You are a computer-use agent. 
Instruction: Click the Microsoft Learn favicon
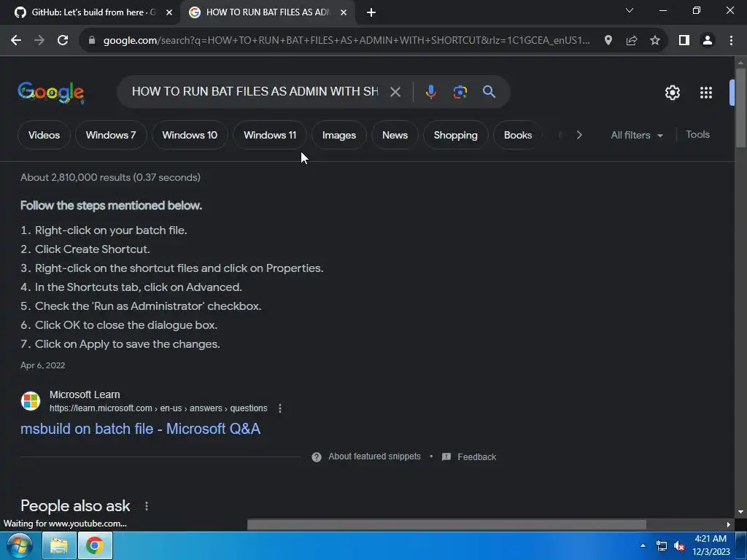(31, 401)
